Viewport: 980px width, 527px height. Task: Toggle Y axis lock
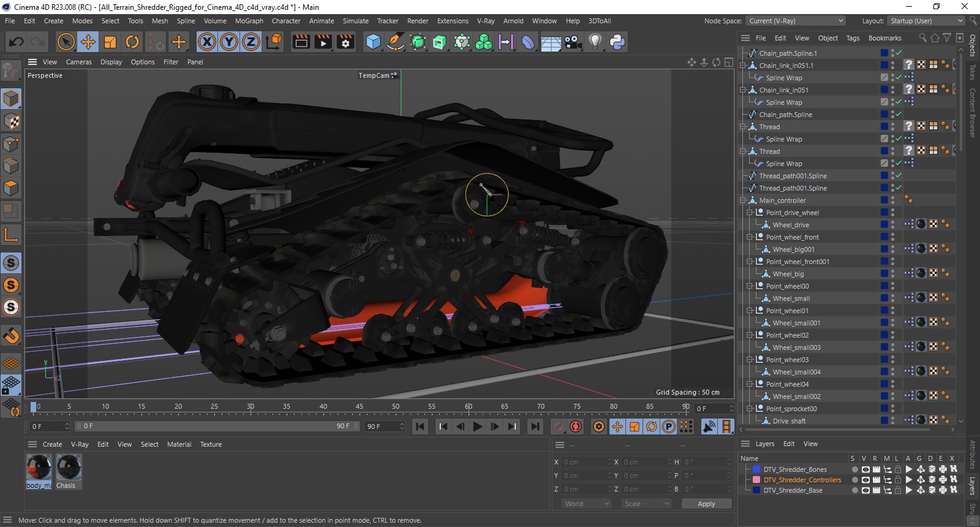coord(229,42)
